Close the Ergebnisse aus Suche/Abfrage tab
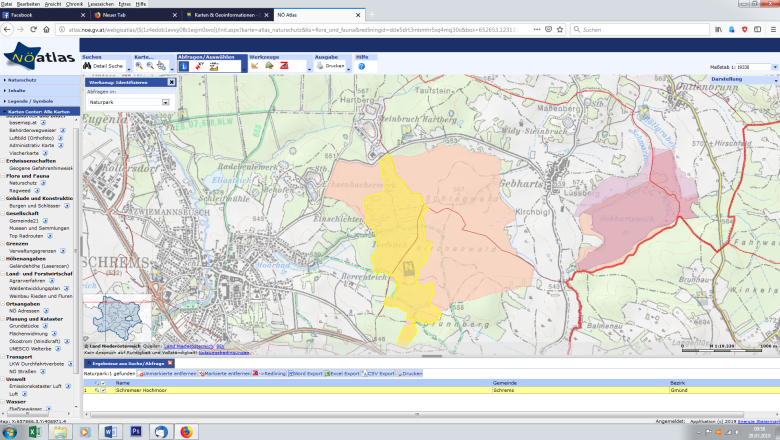Screen dimensions: 780x440 coord(170,363)
